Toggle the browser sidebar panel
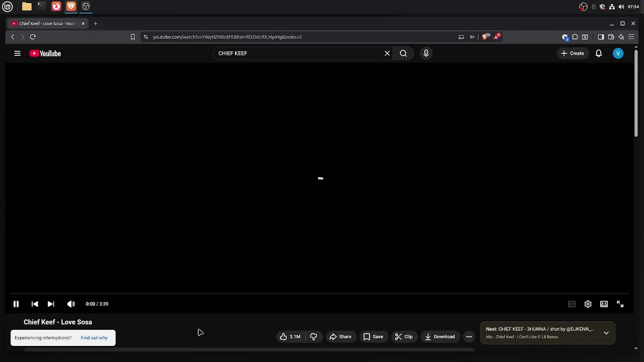644x362 pixels. [601, 37]
